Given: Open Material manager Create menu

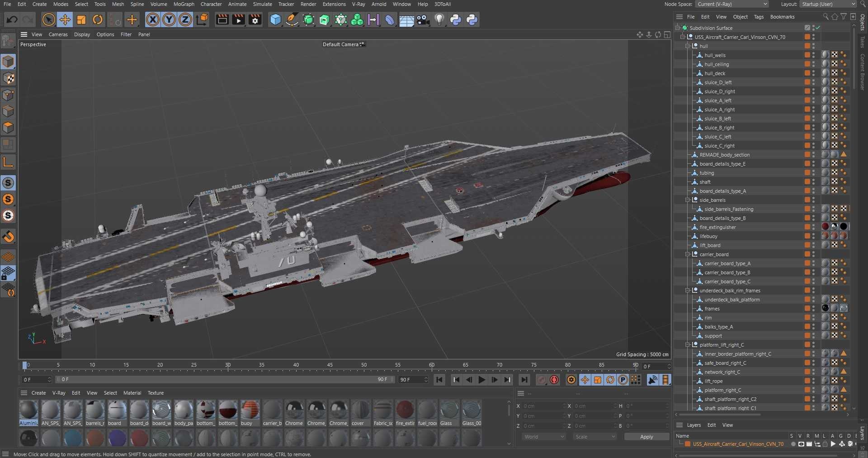Looking at the screenshot, I should (38, 393).
